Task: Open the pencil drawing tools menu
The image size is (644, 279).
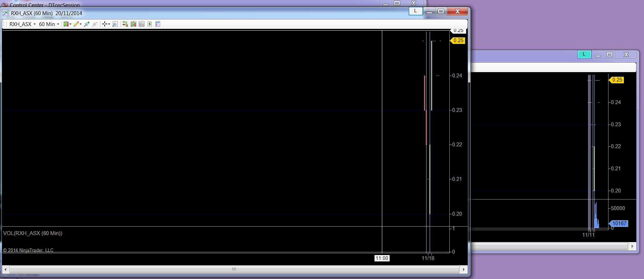Action: pos(77,24)
